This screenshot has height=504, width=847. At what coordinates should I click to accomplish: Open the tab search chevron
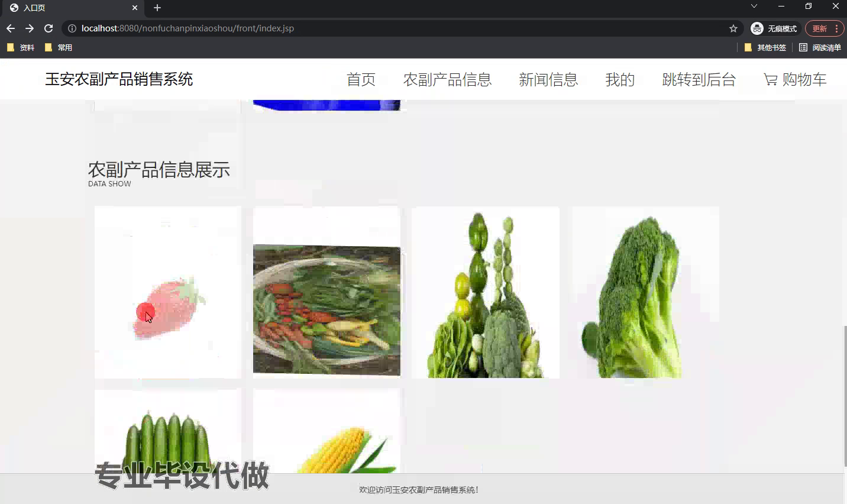[754, 7]
